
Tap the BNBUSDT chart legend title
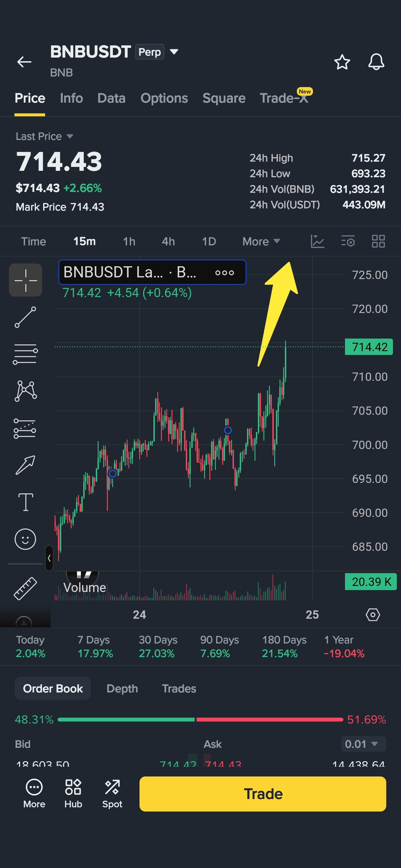tap(130, 272)
